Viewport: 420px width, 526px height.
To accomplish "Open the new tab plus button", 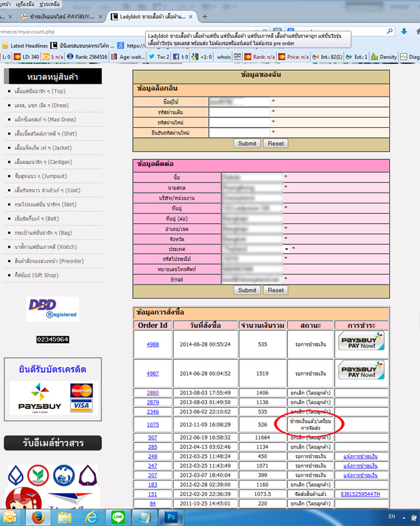I will (x=205, y=16).
